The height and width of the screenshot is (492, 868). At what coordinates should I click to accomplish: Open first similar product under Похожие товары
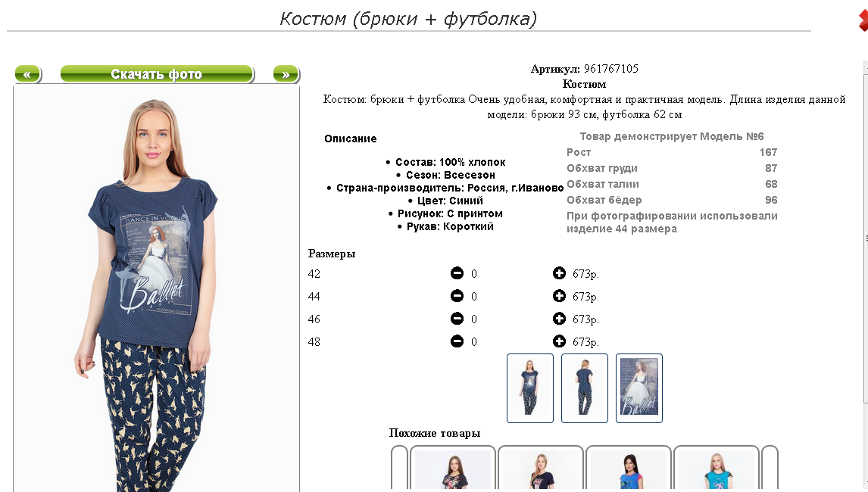[453, 469]
